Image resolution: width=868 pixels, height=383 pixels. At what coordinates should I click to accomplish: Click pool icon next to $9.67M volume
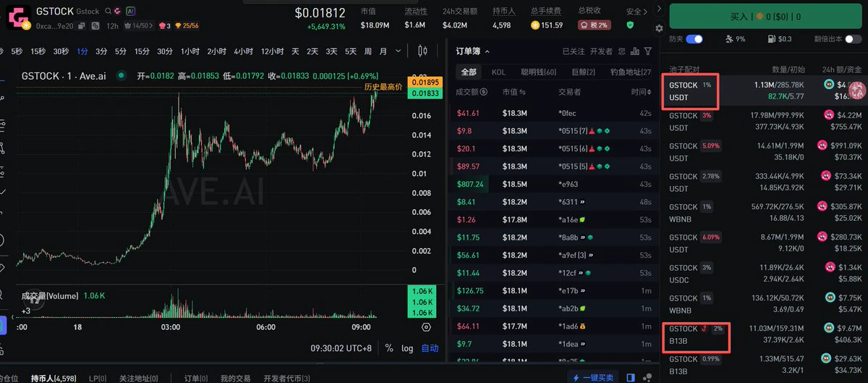[x=829, y=328]
